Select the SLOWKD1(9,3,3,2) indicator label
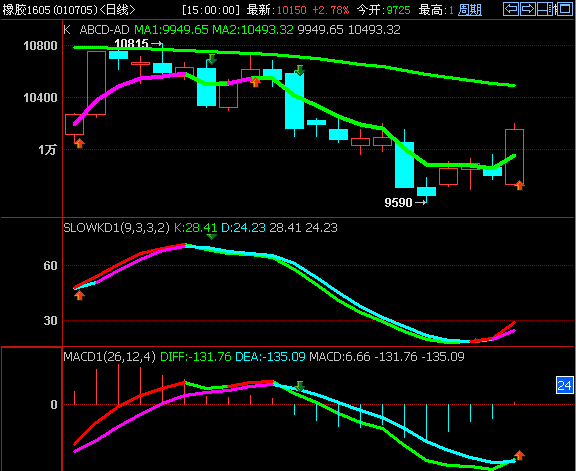This screenshot has height=471, width=576. (x=116, y=228)
